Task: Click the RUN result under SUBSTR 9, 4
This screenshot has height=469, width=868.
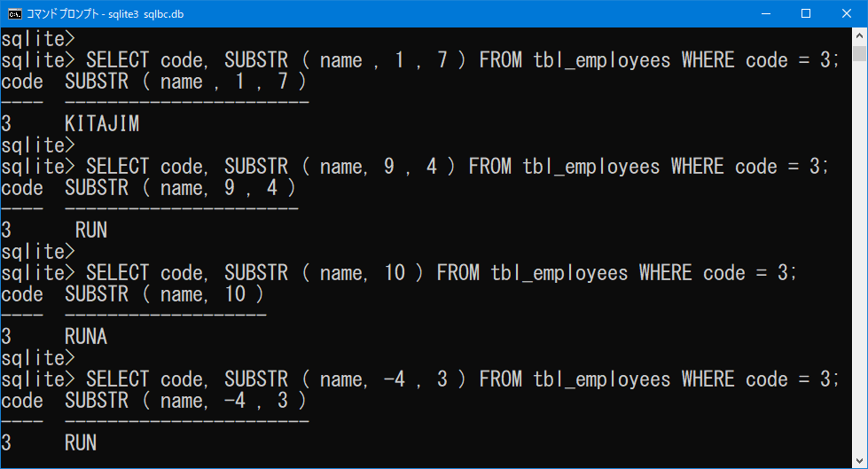Action: [x=91, y=230]
